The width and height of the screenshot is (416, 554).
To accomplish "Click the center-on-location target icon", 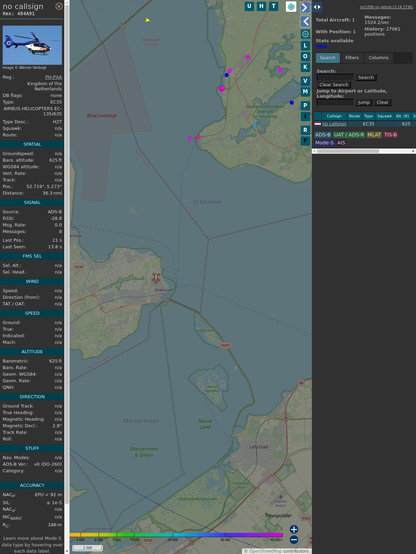I will (305, 34).
